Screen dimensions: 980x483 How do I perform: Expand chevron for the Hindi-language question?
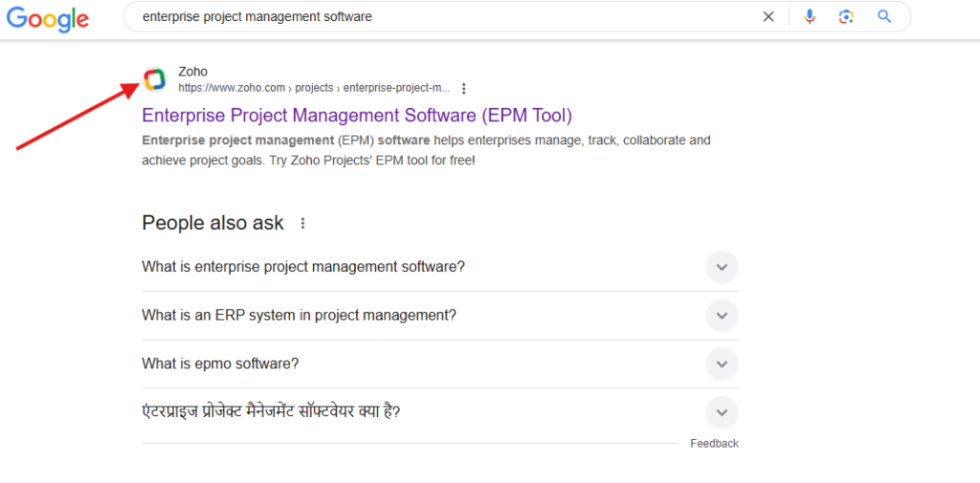coord(722,412)
